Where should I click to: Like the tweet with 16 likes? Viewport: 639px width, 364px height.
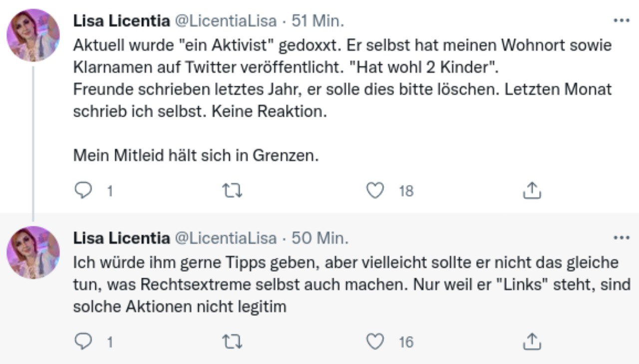(375, 342)
